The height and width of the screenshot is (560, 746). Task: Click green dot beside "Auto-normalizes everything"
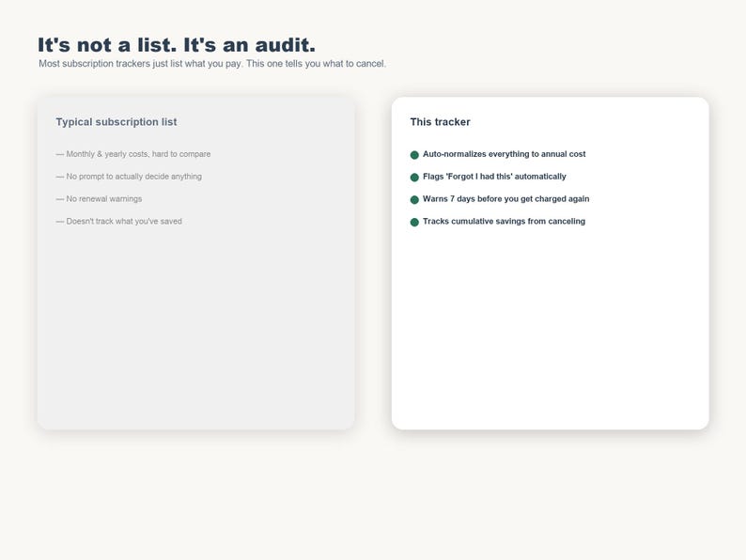pyautogui.click(x=414, y=155)
